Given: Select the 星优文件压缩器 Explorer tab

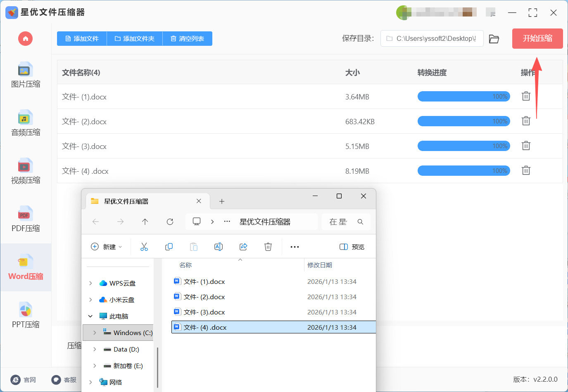Looking at the screenshot, I should (x=140, y=201).
